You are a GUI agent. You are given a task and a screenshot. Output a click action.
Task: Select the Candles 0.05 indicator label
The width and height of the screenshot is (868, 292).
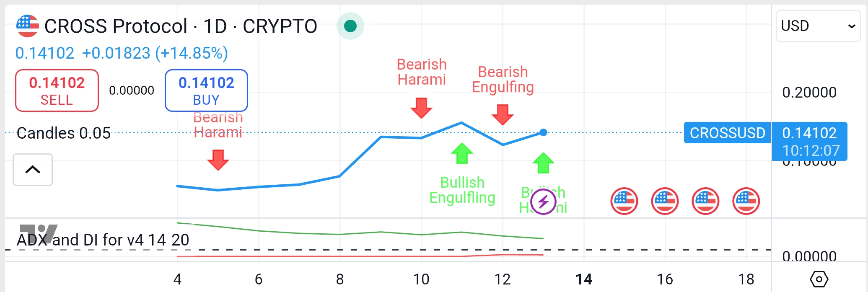tap(64, 133)
